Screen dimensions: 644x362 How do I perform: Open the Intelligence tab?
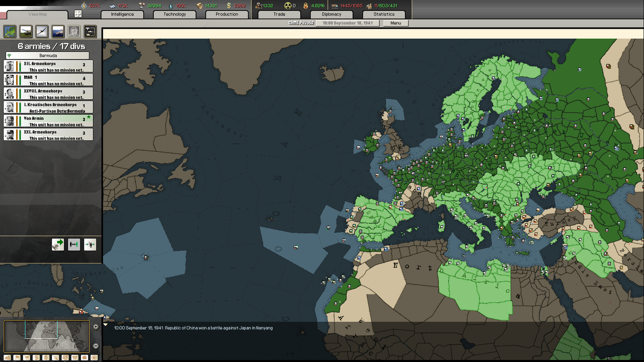coord(122,14)
